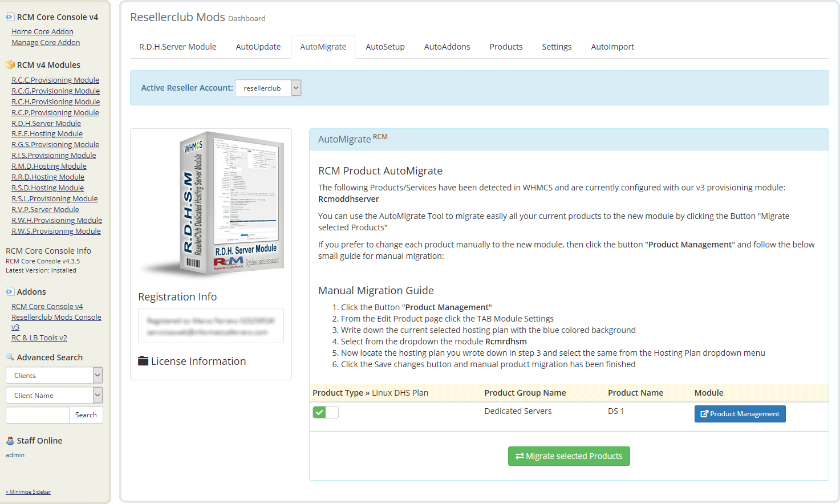Open the Client Name field dropdown
This screenshot has width=840, height=504.
point(54,395)
